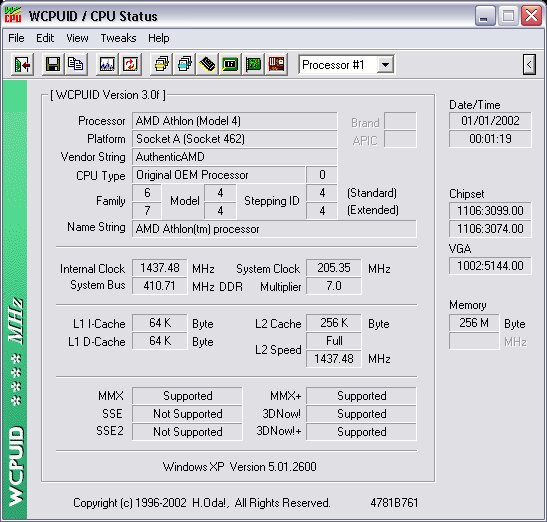Minimize the WCPUID window
The width and height of the screenshot is (547, 522).
[x=485, y=16]
